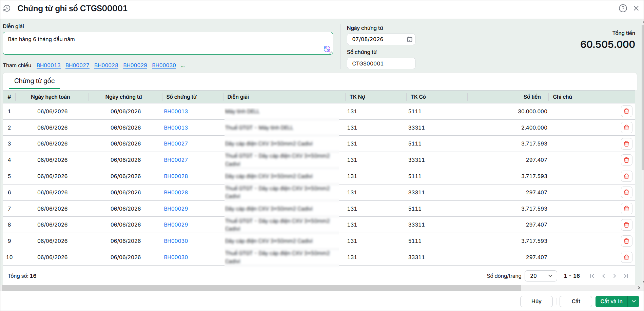Open reference link BH00028 in Tham chiếu
644x311 pixels.
(x=106, y=65)
